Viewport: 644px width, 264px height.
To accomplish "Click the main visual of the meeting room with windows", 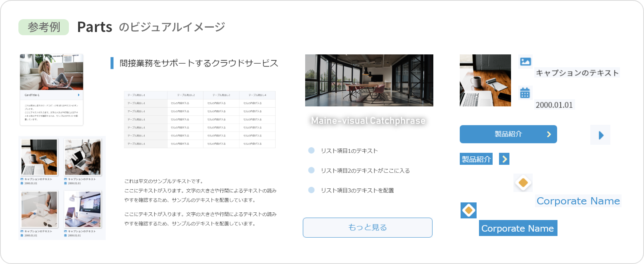I will pos(369,80).
